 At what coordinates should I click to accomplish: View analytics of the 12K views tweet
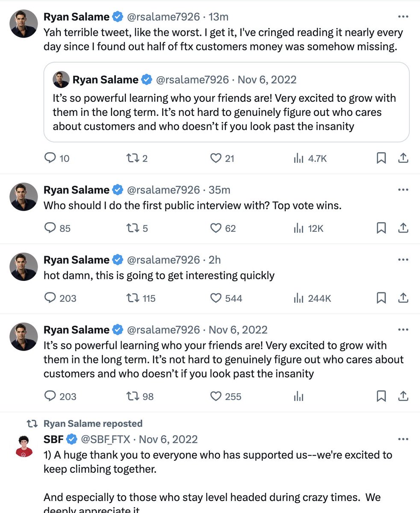pyautogui.click(x=299, y=228)
